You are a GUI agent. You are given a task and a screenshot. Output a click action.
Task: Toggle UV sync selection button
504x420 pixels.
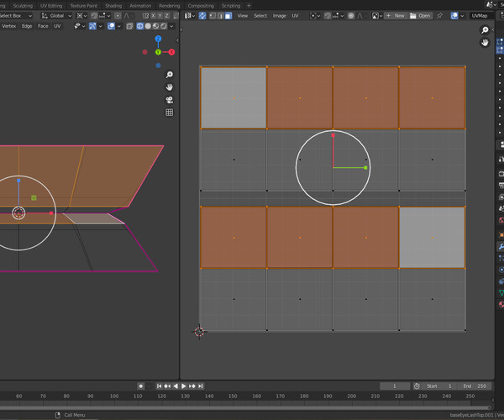pyautogui.click(x=202, y=16)
